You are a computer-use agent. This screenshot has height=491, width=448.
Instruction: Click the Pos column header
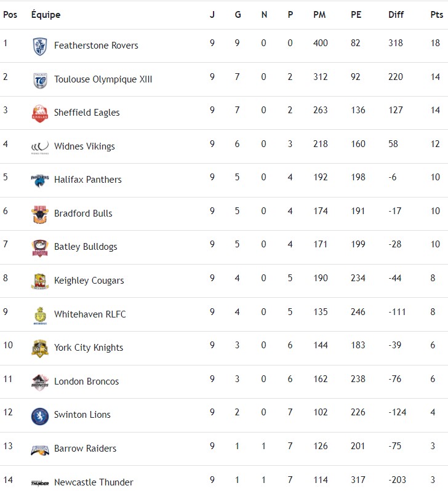click(10, 15)
